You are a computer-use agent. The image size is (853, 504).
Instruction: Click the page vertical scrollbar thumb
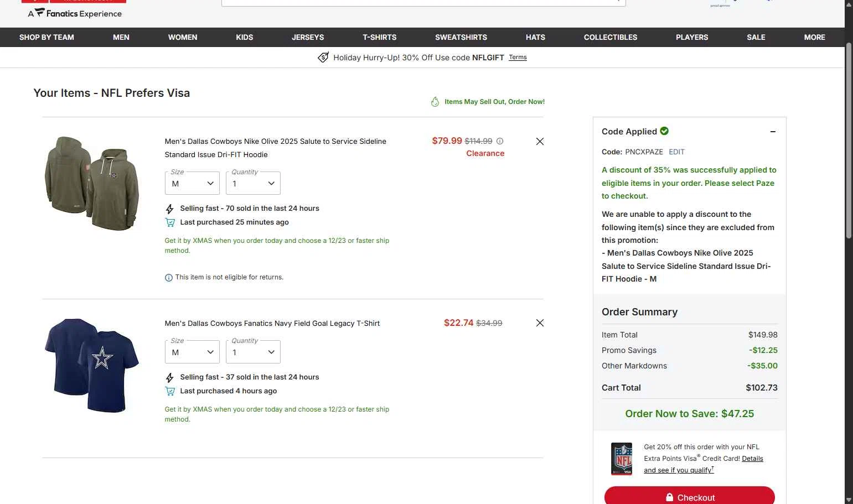pos(849,141)
